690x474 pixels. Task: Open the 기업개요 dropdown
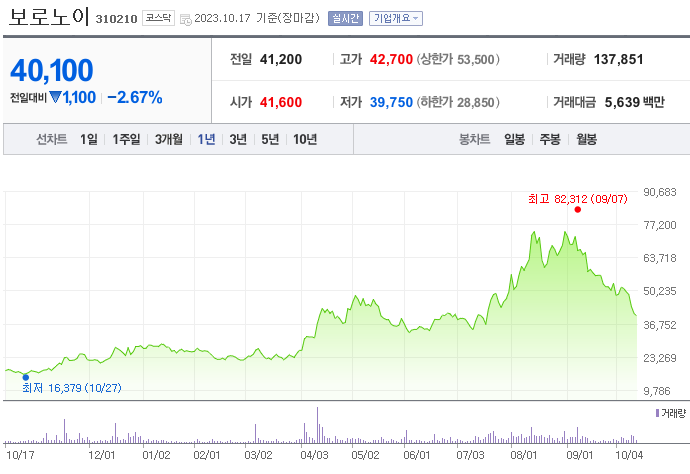[396, 18]
